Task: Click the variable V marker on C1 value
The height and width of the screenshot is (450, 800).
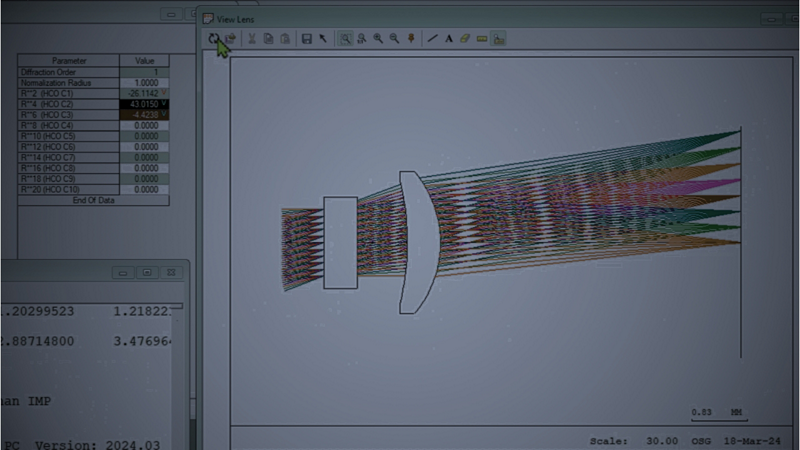Action: [x=164, y=92]
